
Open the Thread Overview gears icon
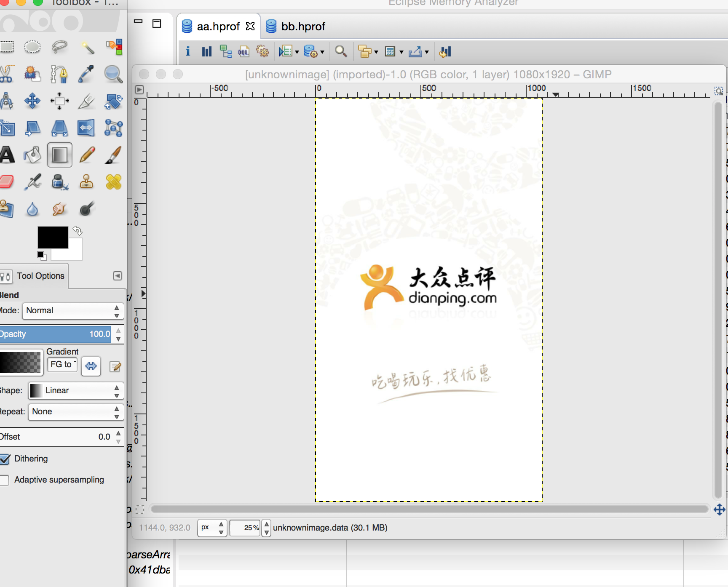click(x=262, y=51)
